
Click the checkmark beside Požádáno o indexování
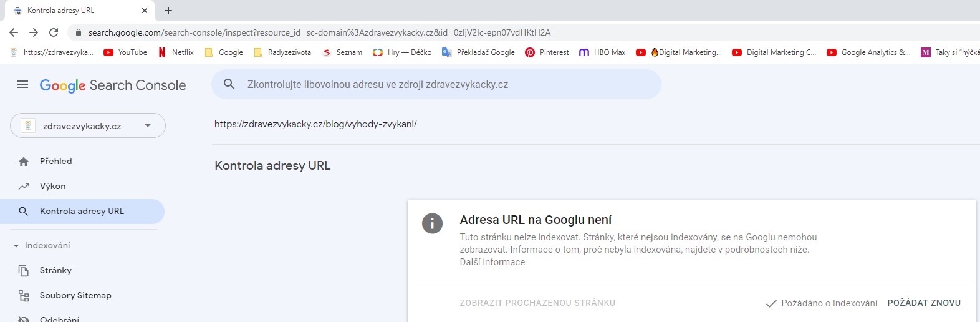point(771,303)
